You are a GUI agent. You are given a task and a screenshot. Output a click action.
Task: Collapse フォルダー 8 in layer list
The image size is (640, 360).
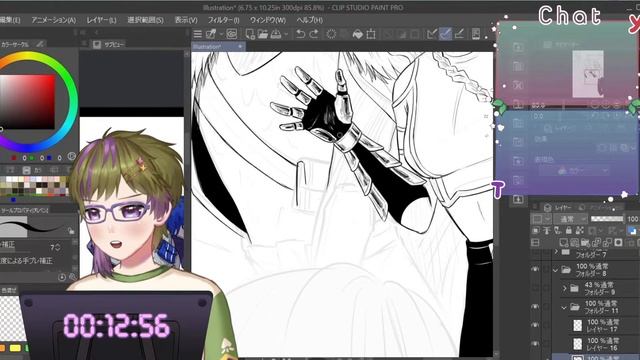(556, 270)
